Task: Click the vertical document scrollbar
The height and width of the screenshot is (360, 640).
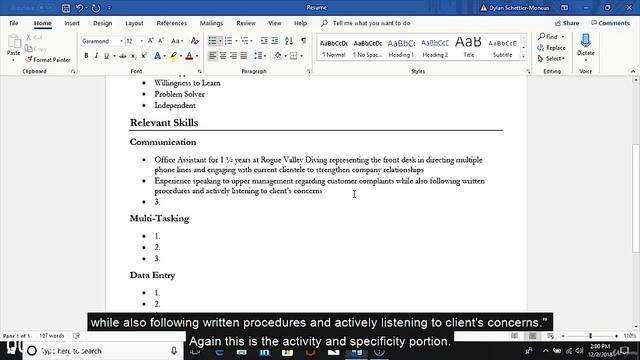Action: click(636, 199)
